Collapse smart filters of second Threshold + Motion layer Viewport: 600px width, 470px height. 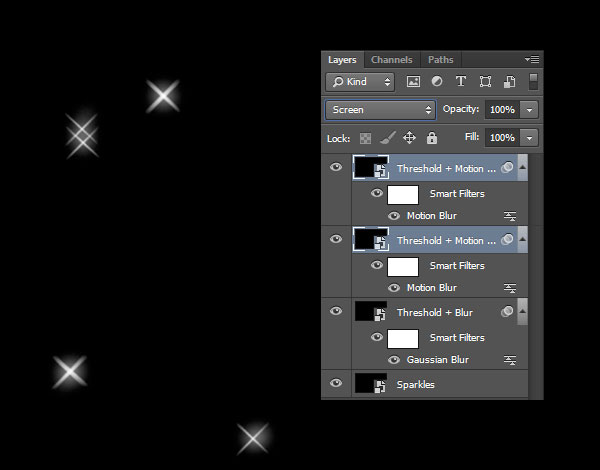522,239
